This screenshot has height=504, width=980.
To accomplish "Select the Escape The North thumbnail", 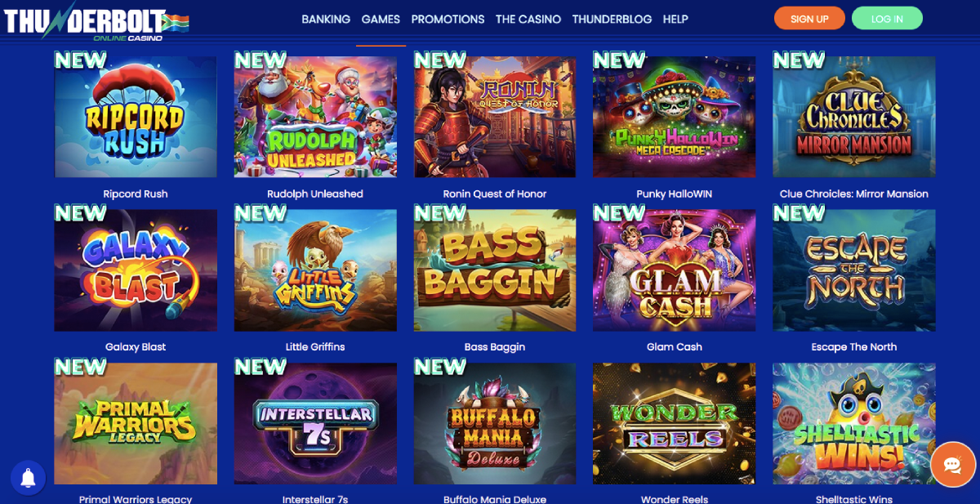I will point(854,270).
